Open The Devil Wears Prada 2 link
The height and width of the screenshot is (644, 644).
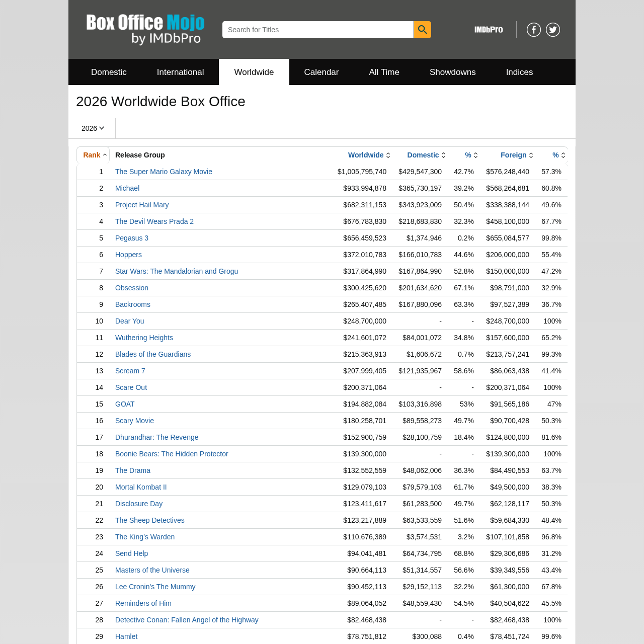[154, 221]
